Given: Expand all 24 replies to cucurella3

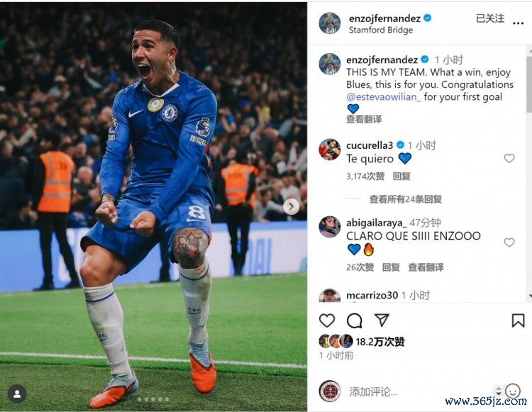Looking at the screenshot, I should pos(406,199).
